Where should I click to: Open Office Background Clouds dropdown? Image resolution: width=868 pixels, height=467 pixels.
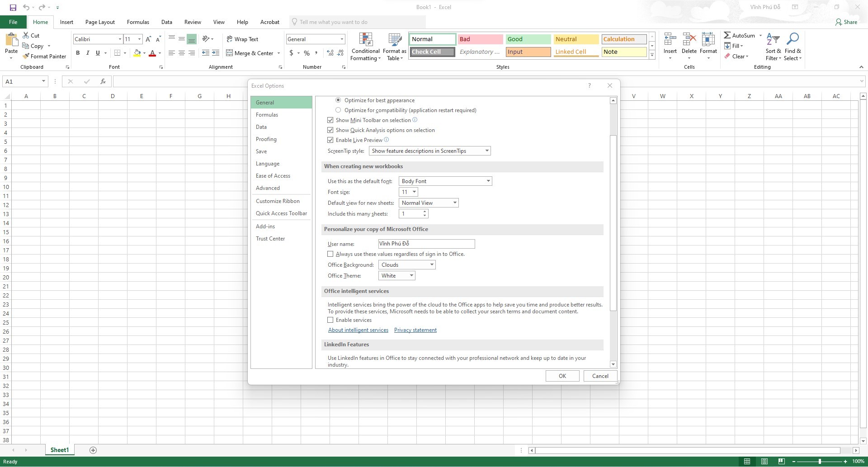pos(407,265)
